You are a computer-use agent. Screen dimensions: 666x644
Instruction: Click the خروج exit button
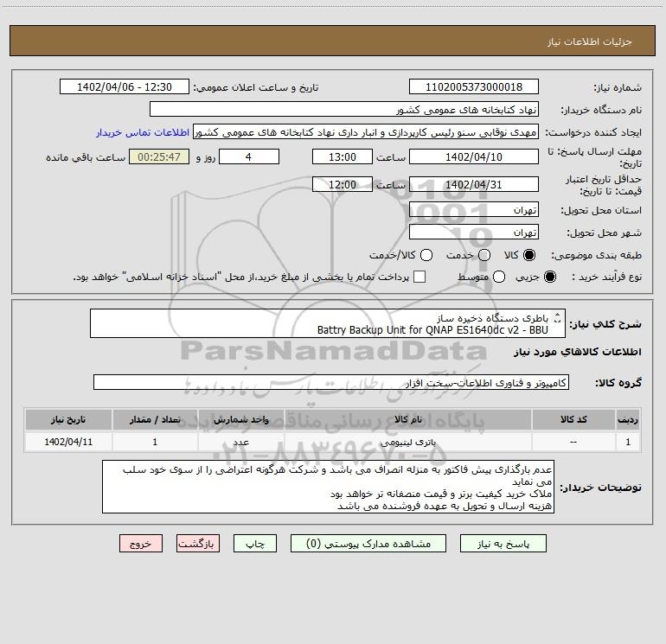point(141,544)
